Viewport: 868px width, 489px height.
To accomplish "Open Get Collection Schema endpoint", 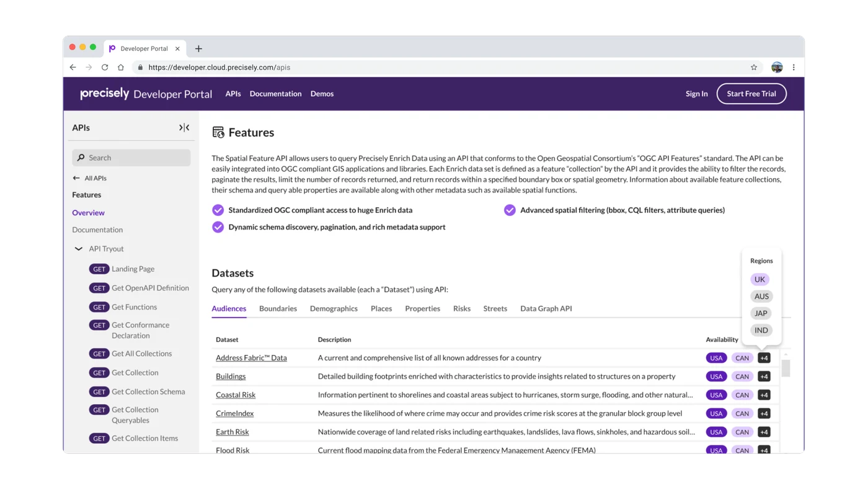I will [x=148, y=392].
